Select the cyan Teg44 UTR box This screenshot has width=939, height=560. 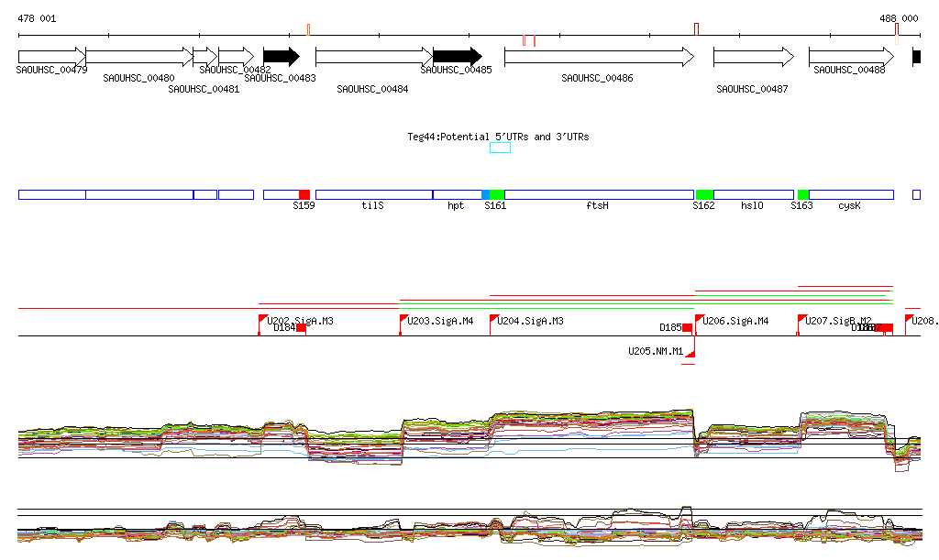[500, 148]
